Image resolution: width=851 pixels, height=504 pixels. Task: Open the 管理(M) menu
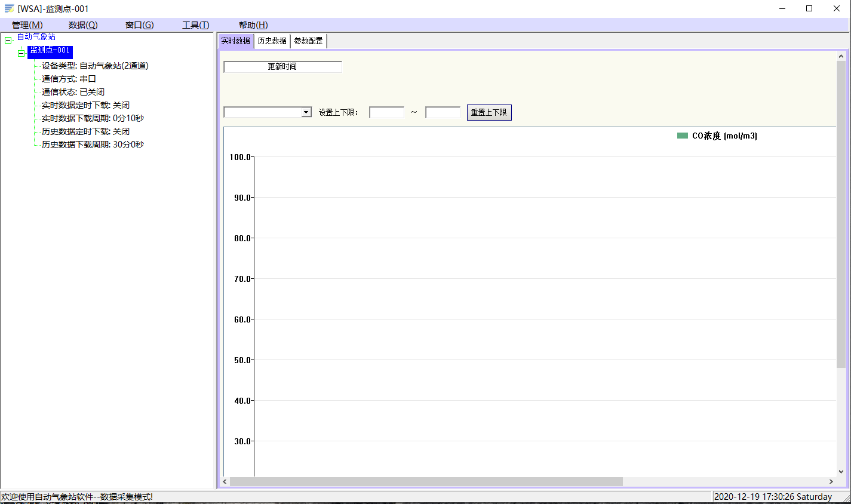point(27,25)
